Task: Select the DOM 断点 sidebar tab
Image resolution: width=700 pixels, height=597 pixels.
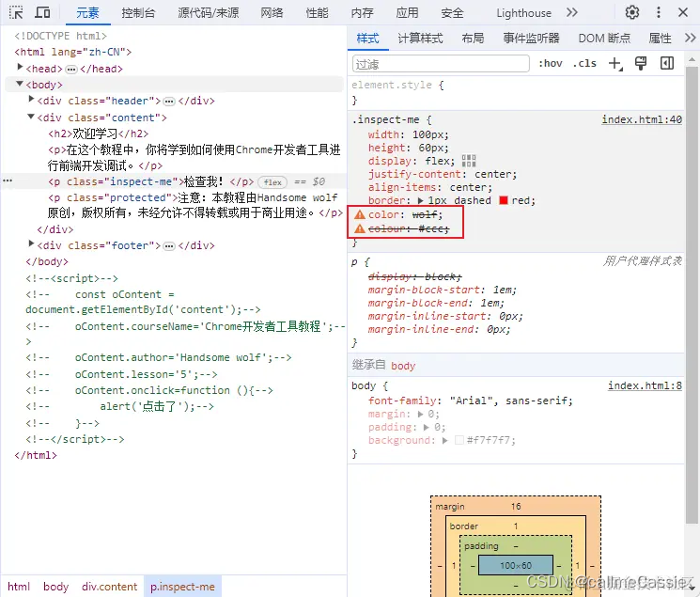Action: pyautogui.click(x=604, y=39)
